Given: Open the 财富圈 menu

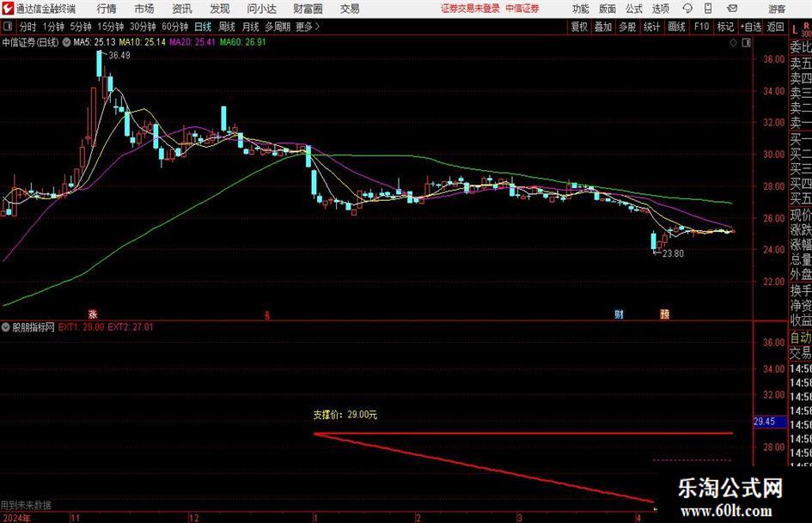Looking at the screenshot, I should 308,9.
